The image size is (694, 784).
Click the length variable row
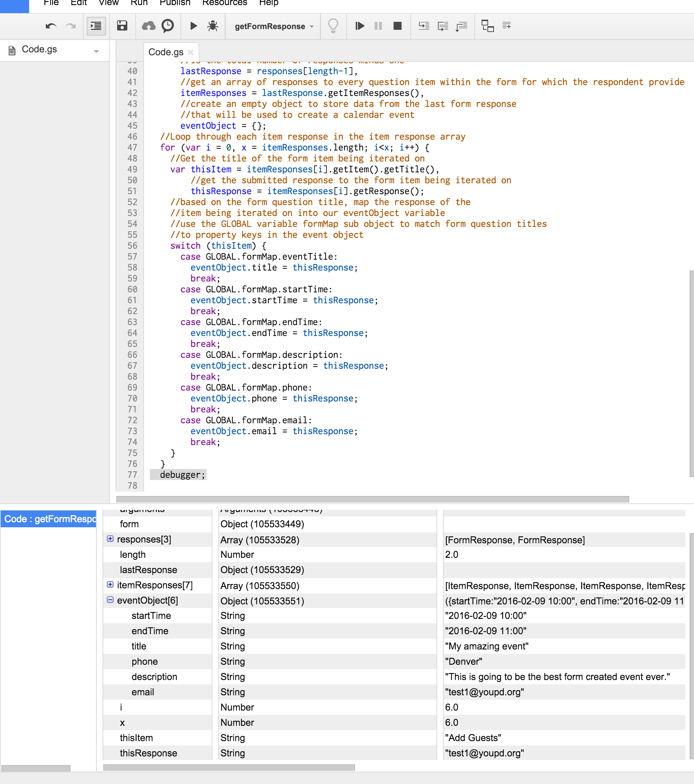[394, 555]
